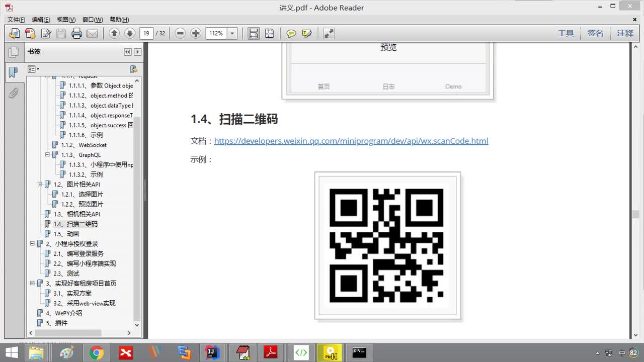Select bookmark 1.1.1.6、示例

(86, 135)
